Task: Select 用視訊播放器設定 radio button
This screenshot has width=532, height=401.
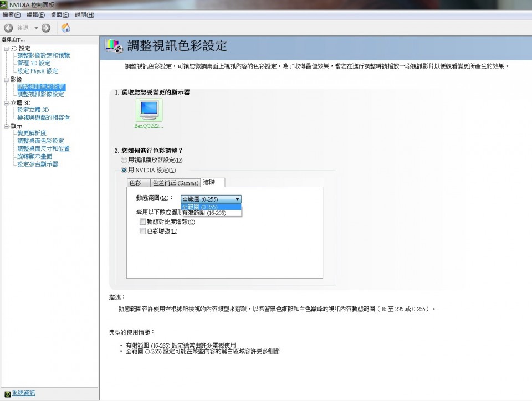Action: tap(124, 160)
